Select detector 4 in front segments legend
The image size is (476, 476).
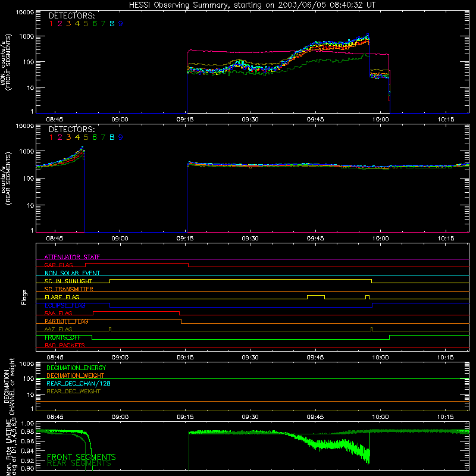(x=77, y=23)
